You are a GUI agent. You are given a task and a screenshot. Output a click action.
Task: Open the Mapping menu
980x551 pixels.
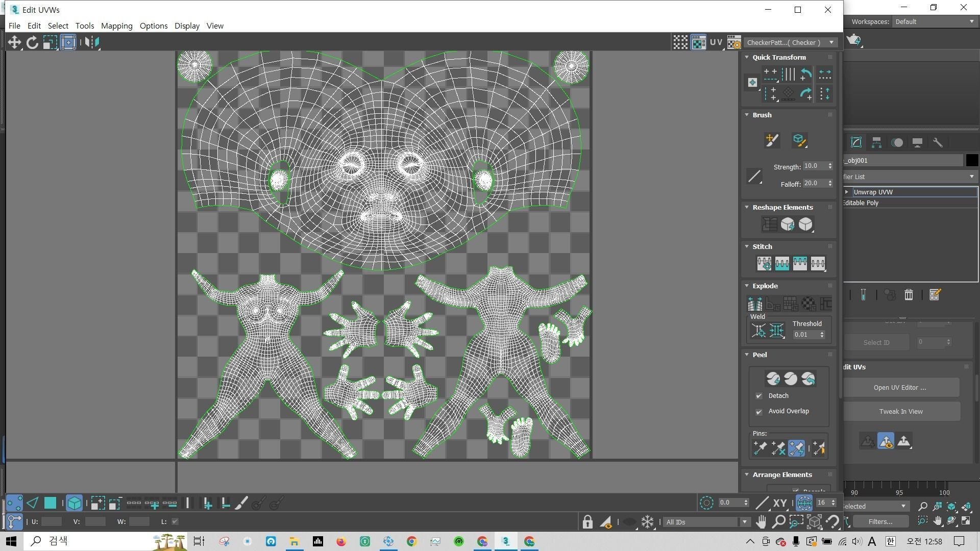[x=116, y=26]
